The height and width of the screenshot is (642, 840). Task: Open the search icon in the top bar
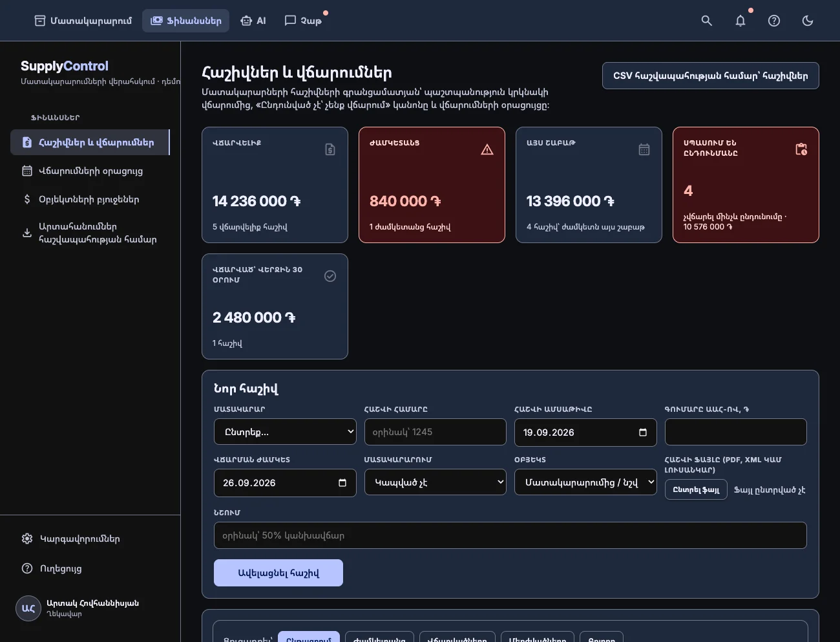coord(707,21)
